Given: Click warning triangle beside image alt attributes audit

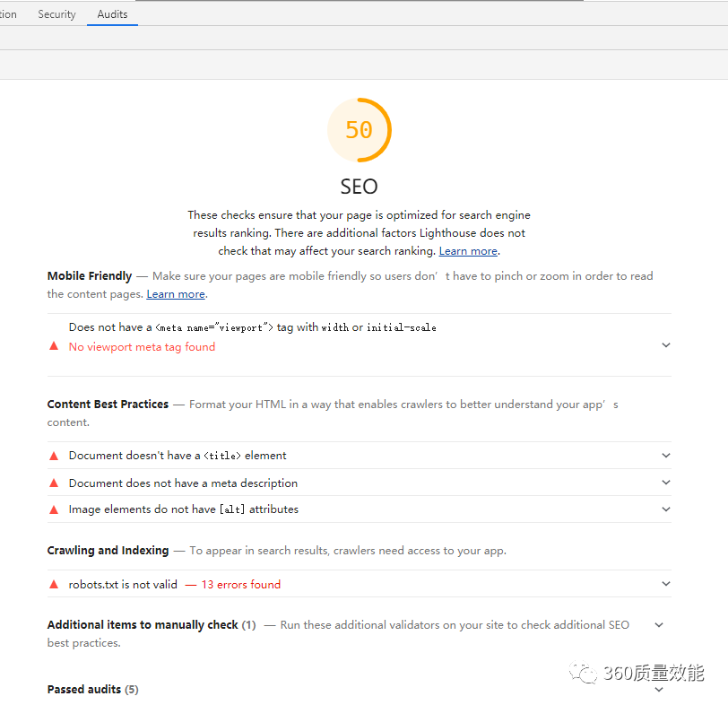Looking at the screenshot, I should 54,509.
